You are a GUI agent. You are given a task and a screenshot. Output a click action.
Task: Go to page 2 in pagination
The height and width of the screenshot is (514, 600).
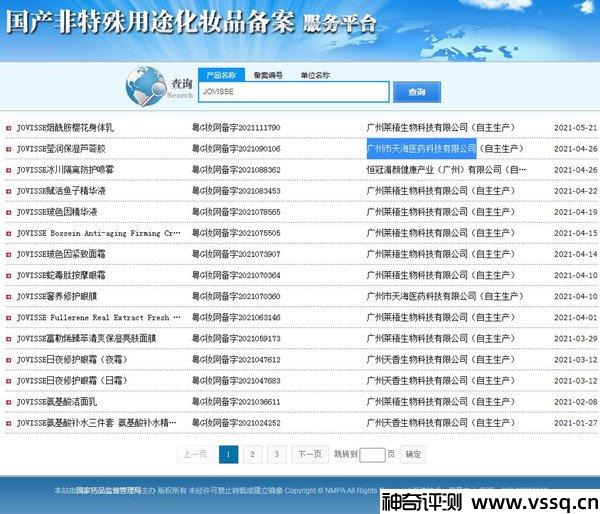[x=253, y=454]
